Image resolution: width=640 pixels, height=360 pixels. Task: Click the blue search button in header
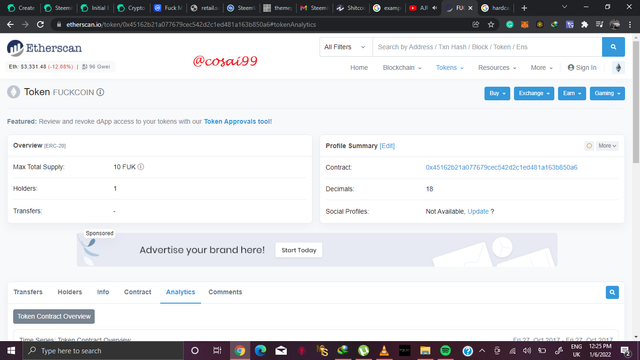coord(613,47)
